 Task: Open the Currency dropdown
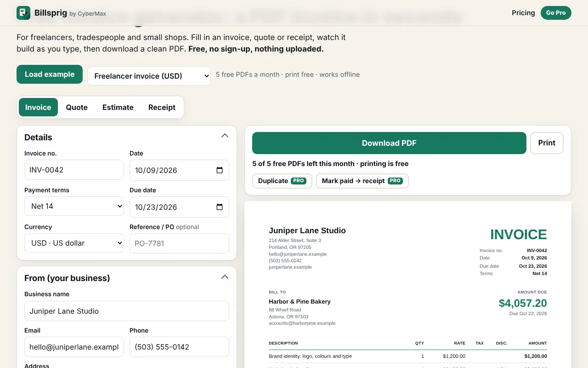tap(74, 243)
